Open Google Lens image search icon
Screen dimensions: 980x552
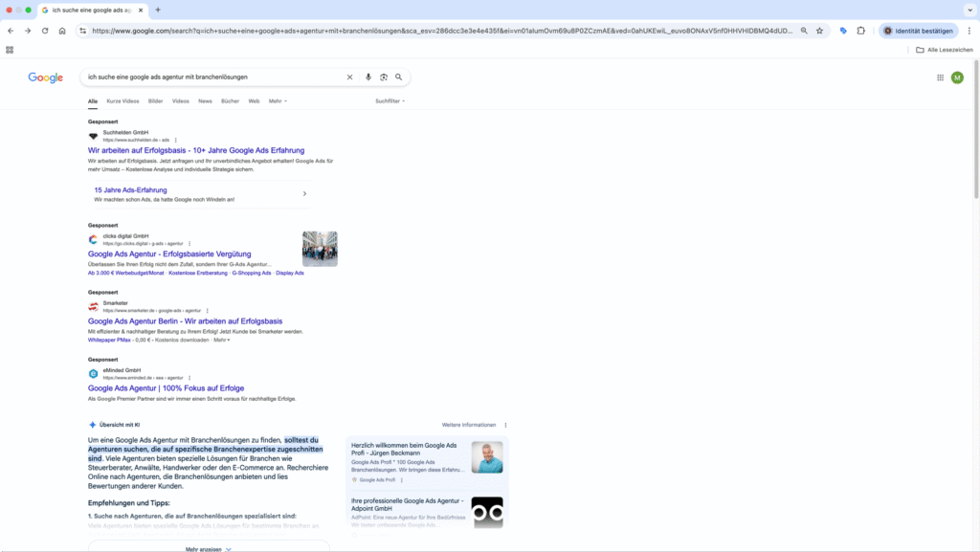(x=384, y=77)
